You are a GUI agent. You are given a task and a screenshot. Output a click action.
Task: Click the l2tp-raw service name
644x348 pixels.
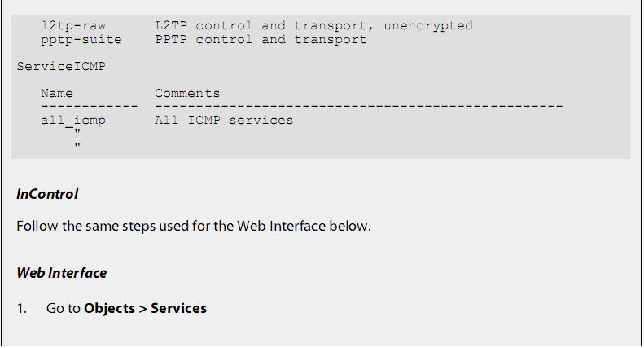[73, 26]
